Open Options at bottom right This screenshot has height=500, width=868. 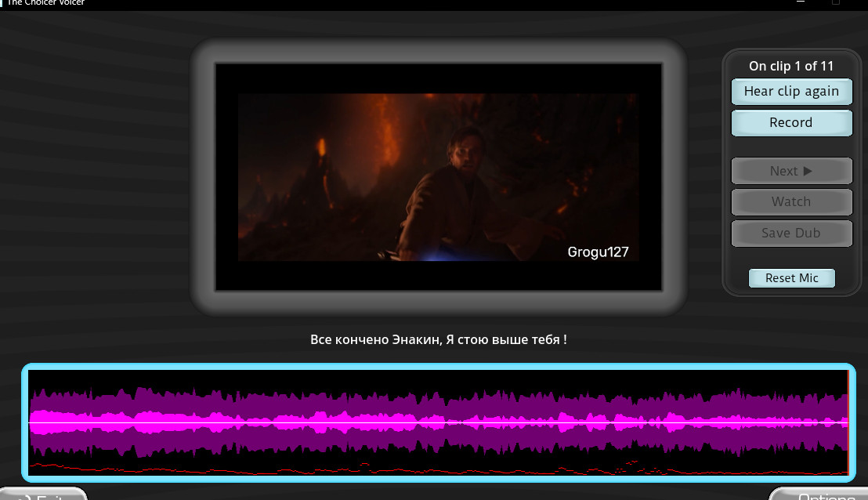[x=819, y=494]
